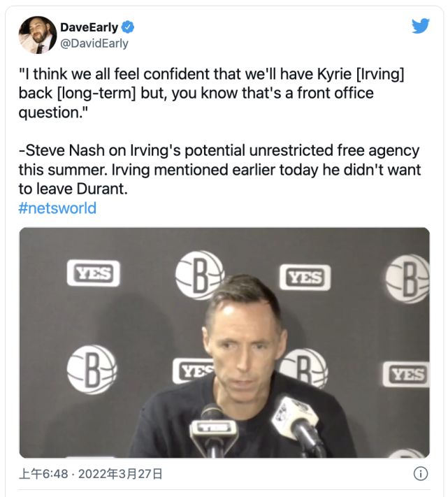
Task: Click the "to leave Durant." text line
Action: point(73,189)
